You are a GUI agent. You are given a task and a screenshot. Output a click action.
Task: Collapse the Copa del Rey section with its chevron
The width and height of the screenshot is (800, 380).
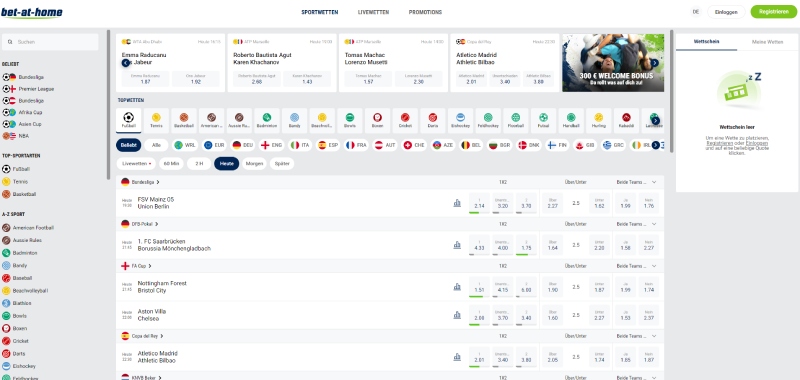pyautogui.click(x=654, y=336)
